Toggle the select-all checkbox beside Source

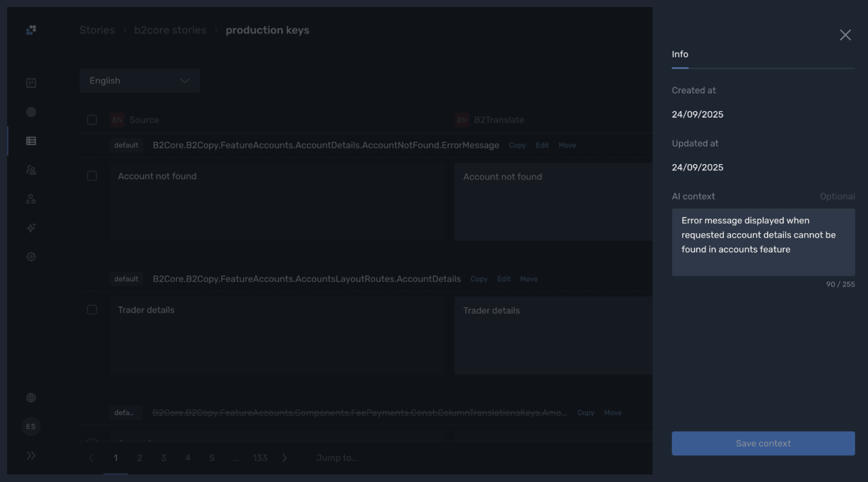point(92,120)
